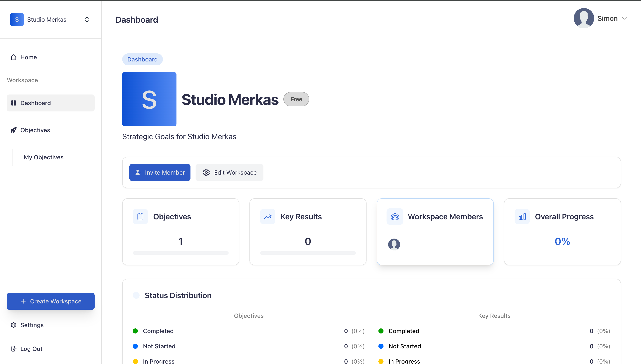Click Simon's profile avatar
Screen dimensions: 641x364
tap(584, 18)
